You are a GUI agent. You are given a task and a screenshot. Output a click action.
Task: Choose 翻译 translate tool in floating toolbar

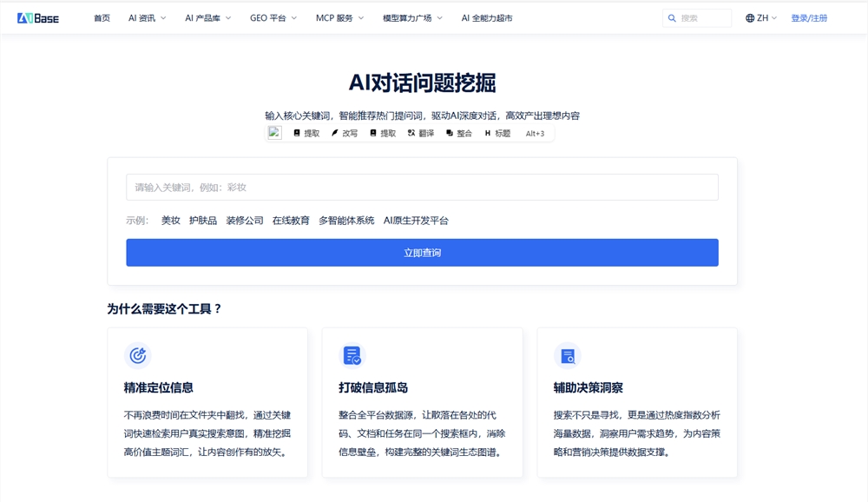pyautogui.click(x=421, y=134)
